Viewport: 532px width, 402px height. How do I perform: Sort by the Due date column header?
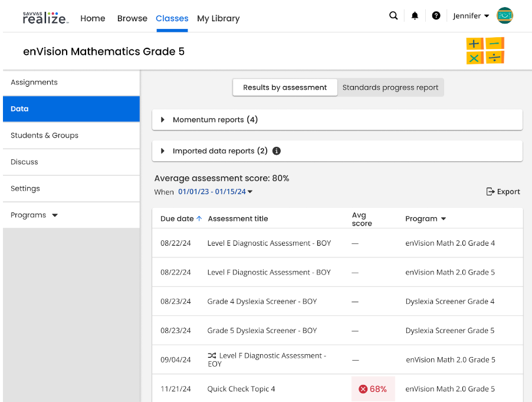[177, 218]
